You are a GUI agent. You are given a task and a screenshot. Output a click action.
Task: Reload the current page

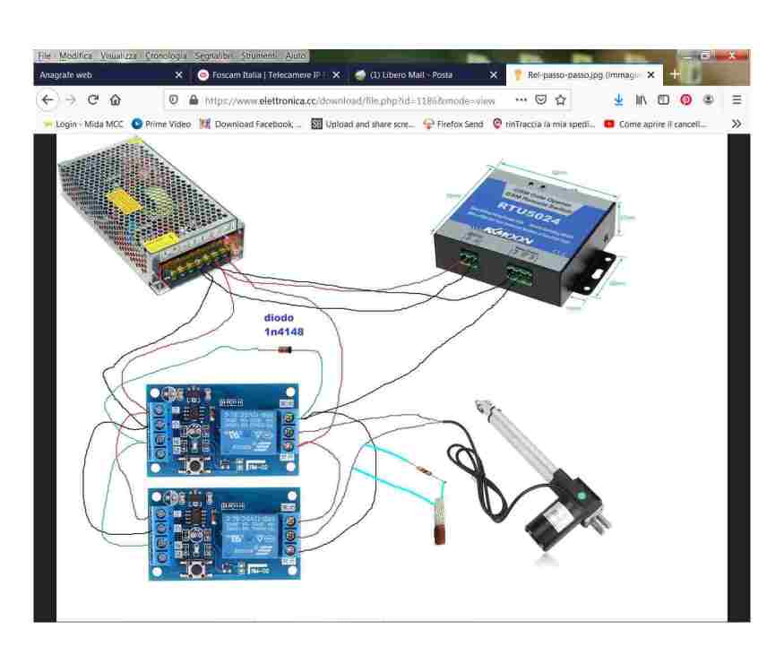click(93, 100)
